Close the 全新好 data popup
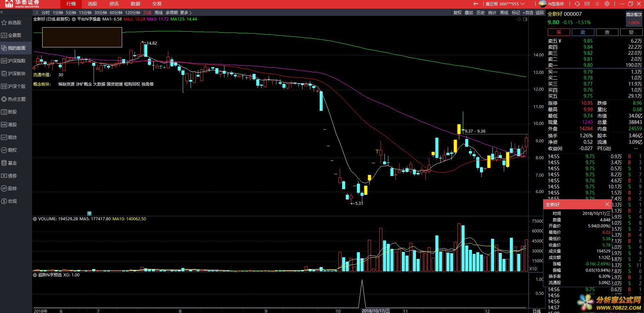 click(607, 204)
